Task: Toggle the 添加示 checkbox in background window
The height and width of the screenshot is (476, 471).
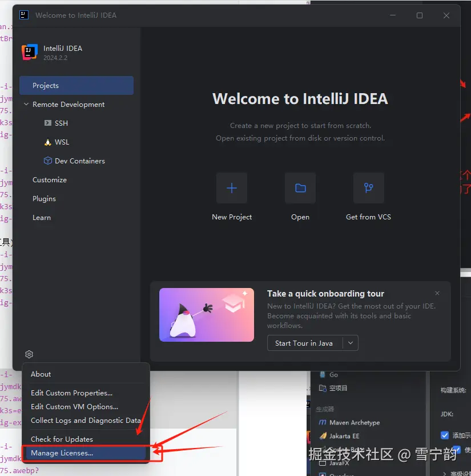Action: 445,435
